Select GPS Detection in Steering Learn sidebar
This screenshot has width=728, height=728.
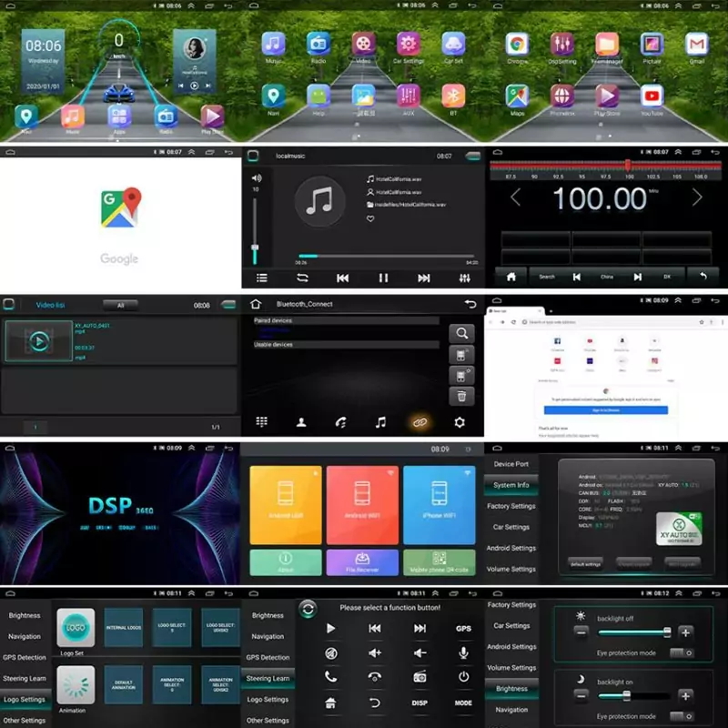pyautogui.click(x=268, y=657)
